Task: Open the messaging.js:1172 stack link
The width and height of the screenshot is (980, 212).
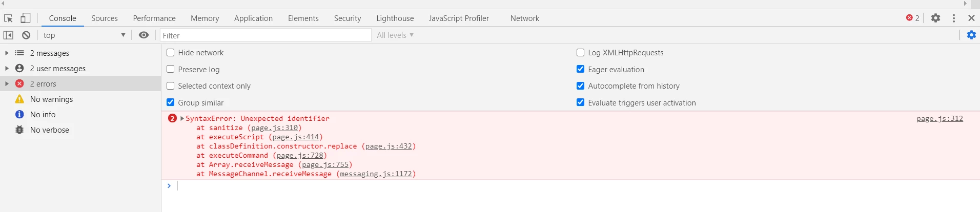Action: [376, 174]
